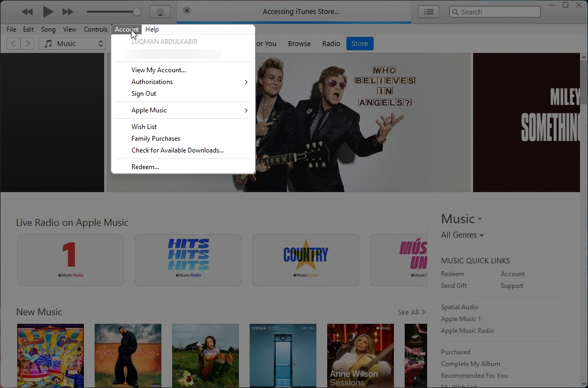Switch to the Browse tab
The image size is (588, 388).
point(299,43)
